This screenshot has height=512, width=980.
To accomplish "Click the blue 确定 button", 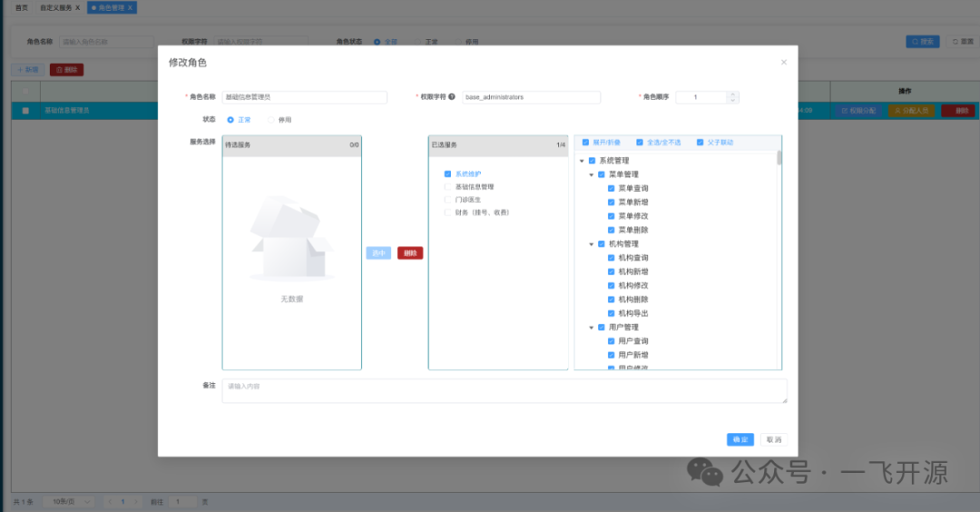I will (740, 439).
